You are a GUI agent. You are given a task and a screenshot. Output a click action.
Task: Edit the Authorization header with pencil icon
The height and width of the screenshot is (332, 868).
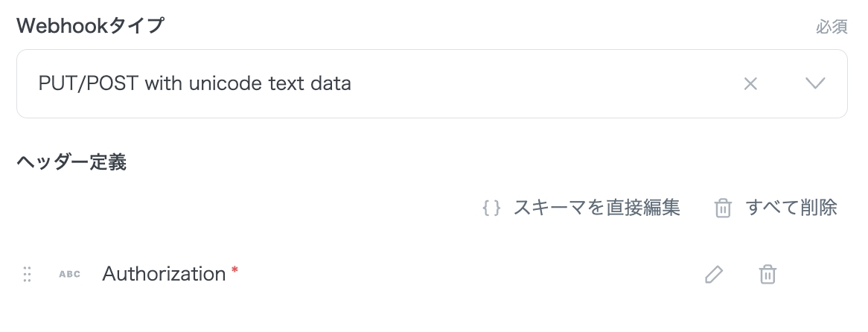tap(713, 274)
